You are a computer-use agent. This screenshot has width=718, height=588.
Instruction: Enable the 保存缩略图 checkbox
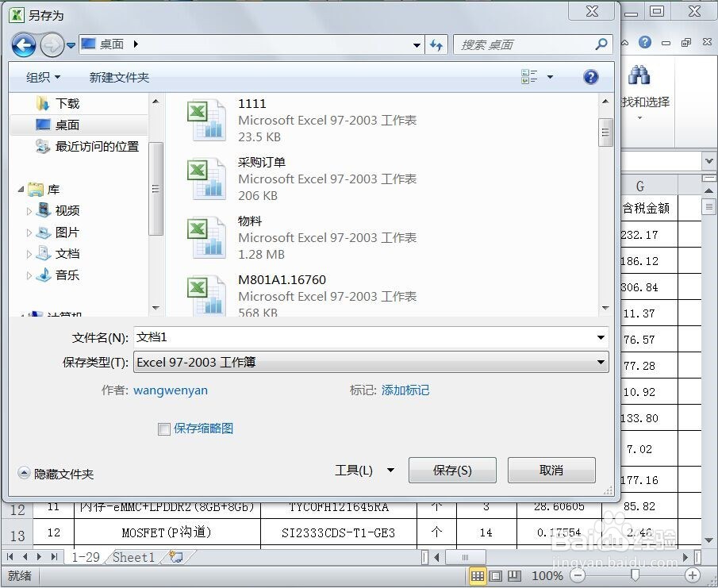point(164,429)
